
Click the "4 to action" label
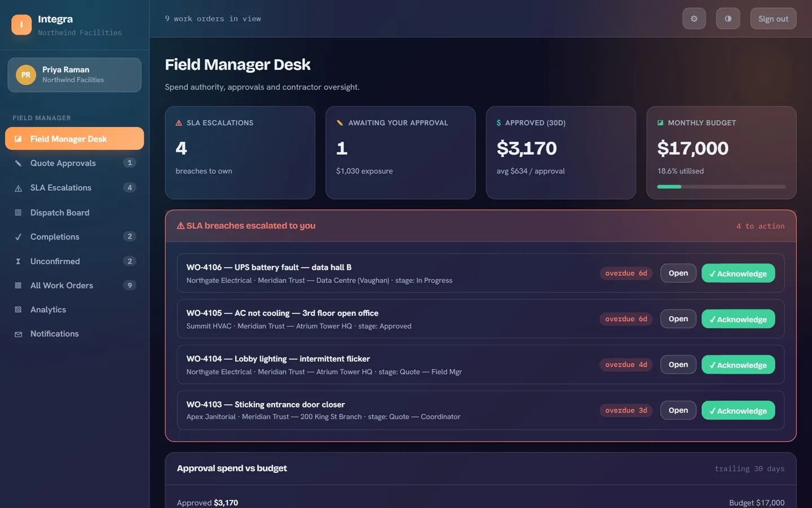tap(760, 226)
